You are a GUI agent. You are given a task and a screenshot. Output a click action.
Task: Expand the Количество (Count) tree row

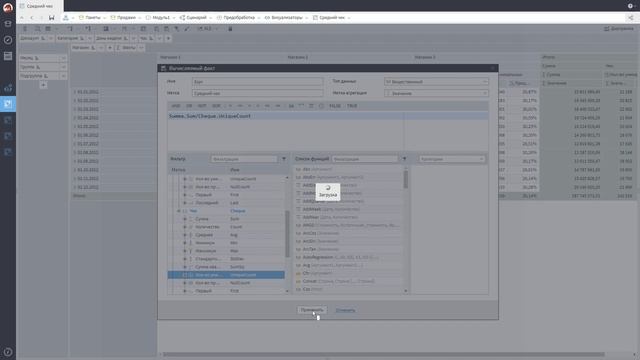[185, 227]
